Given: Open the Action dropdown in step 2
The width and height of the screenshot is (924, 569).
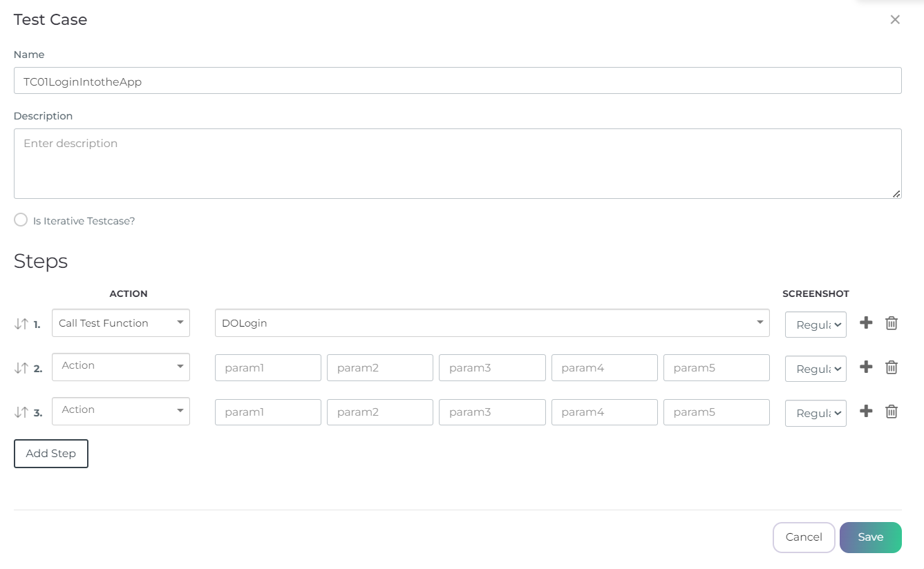Looking at the screenshot, I should [x=121, y=367].
